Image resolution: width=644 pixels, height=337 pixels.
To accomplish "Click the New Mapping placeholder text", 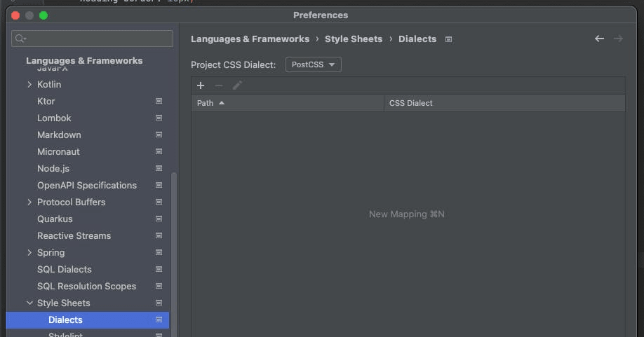I will coord(407,214).
